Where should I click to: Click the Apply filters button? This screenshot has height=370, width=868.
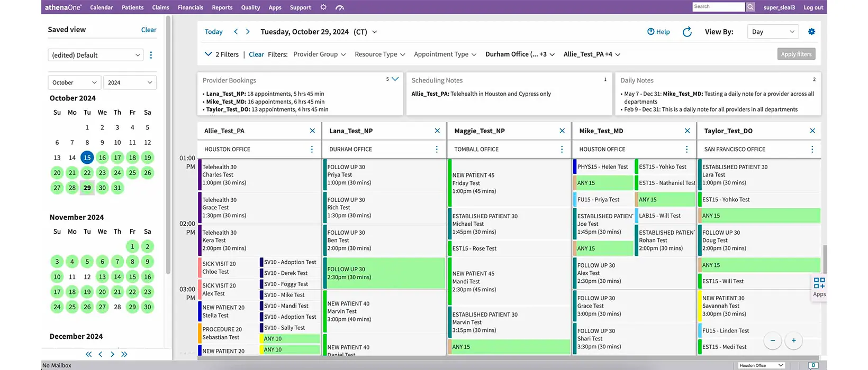point(796,54)
